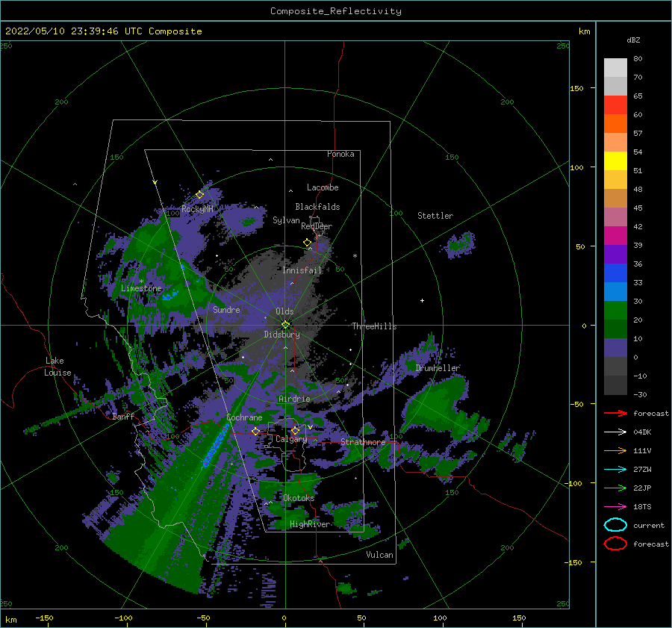672x628 pixels.
Task: Click the asterisk marker above Limestone label
Action: tap(141, 282)
